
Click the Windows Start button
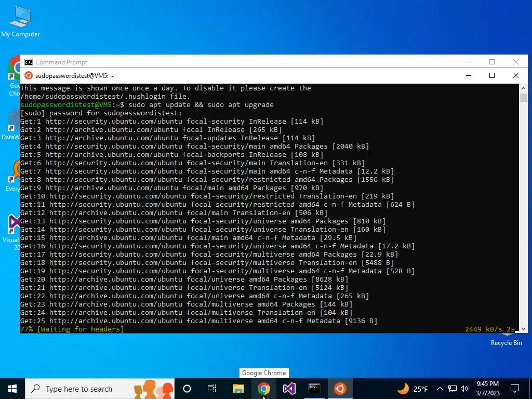12,389
